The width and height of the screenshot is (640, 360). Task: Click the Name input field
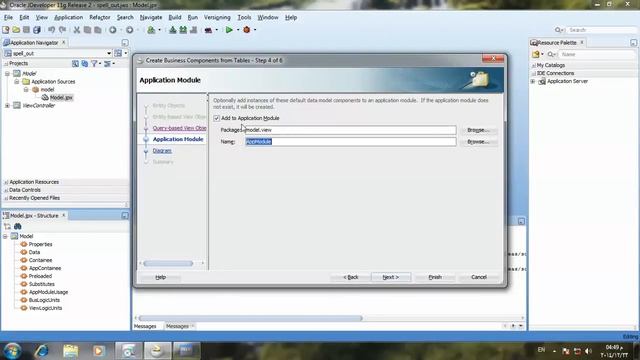[x=350, y=142]
